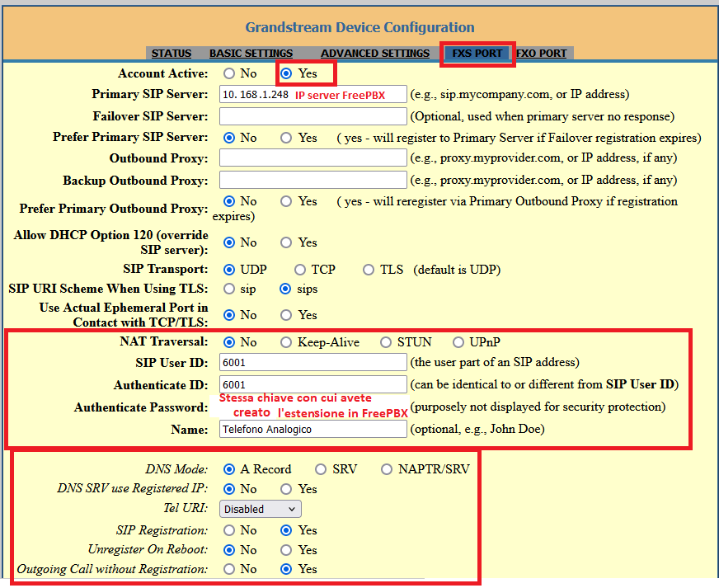Set NAT Traversal to UPnP

(x=458, y=342)
